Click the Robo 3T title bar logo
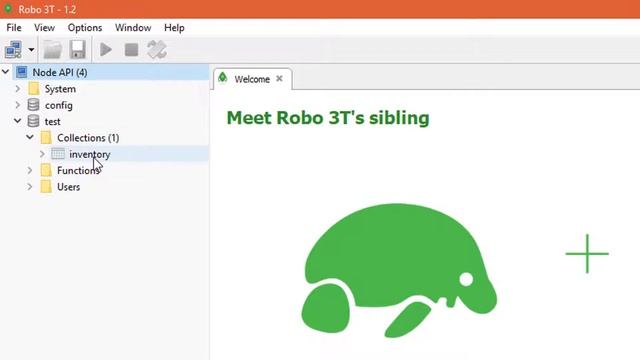Image resolution: width=640 pixels, height=360 pixels. pyautogui.click(x=8, y=9)
